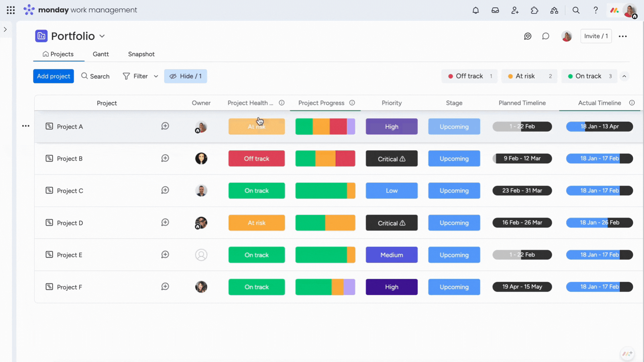Click the Filter button
Image resolution: width=644 pixels, height=362 pixels.
(135, 76)
